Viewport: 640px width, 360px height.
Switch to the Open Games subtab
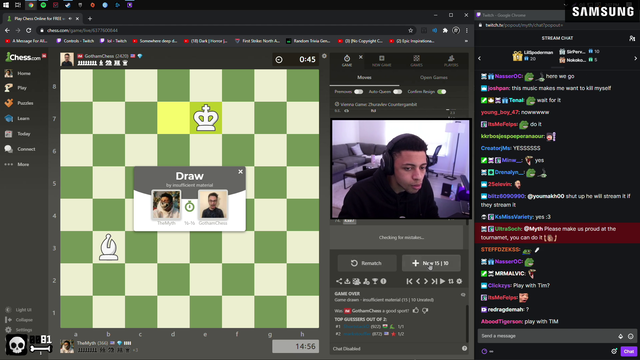[x=433, y=78]
